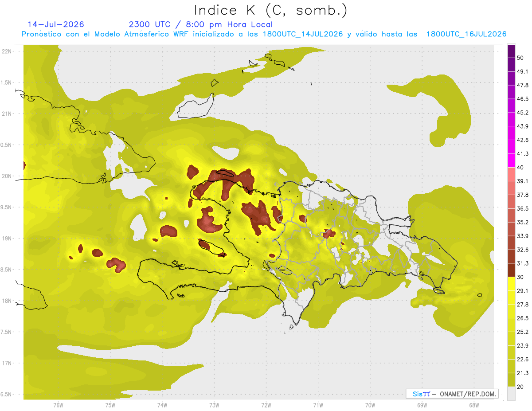This screenshot has height=411, width=532.
Task: Click colorbar value '31.3'
Action: pos(523,263)
